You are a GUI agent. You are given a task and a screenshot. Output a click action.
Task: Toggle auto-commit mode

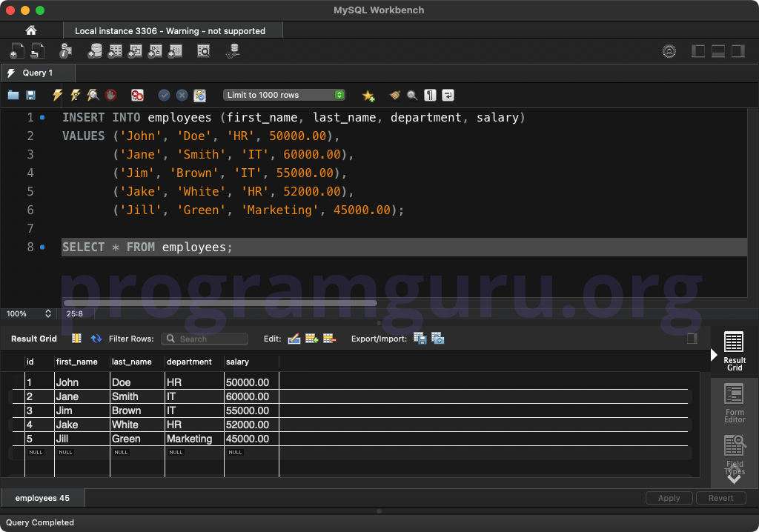pos(200,96)
